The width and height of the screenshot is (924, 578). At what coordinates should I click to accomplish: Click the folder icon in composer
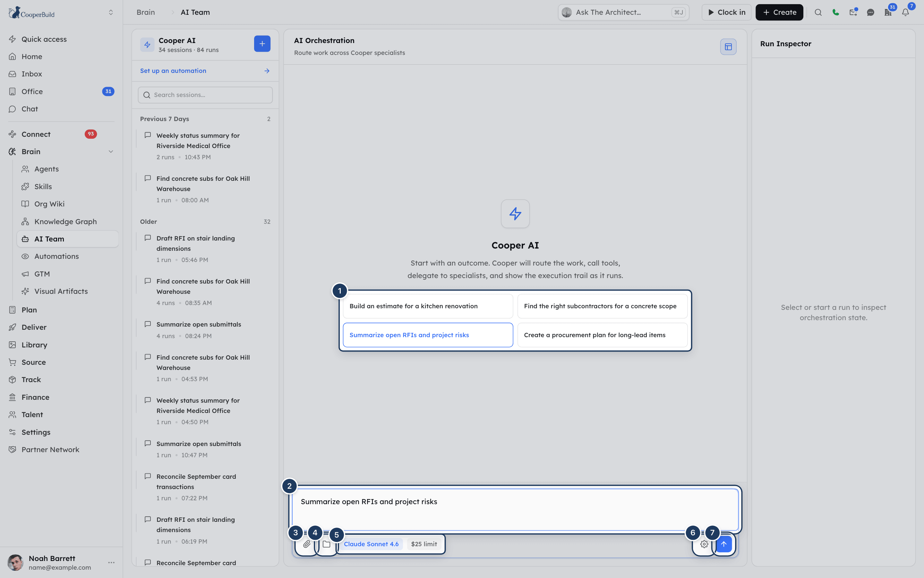tap(327, 544)
